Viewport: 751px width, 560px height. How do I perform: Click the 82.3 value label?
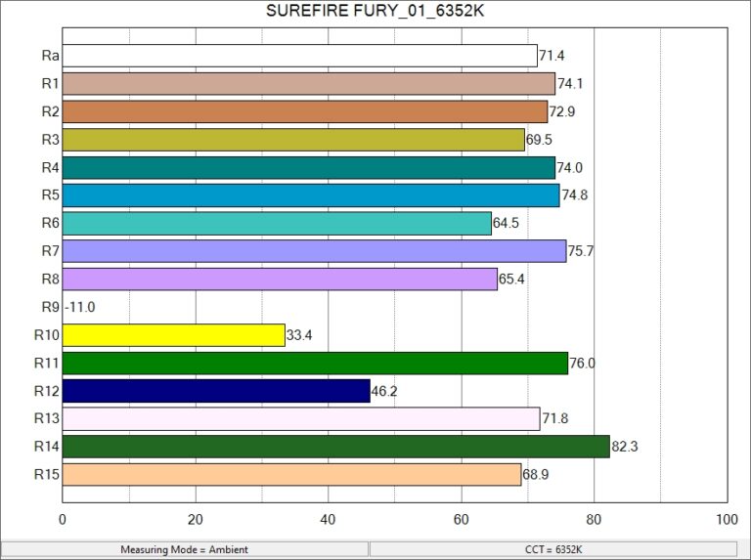(x=625, y=447)
